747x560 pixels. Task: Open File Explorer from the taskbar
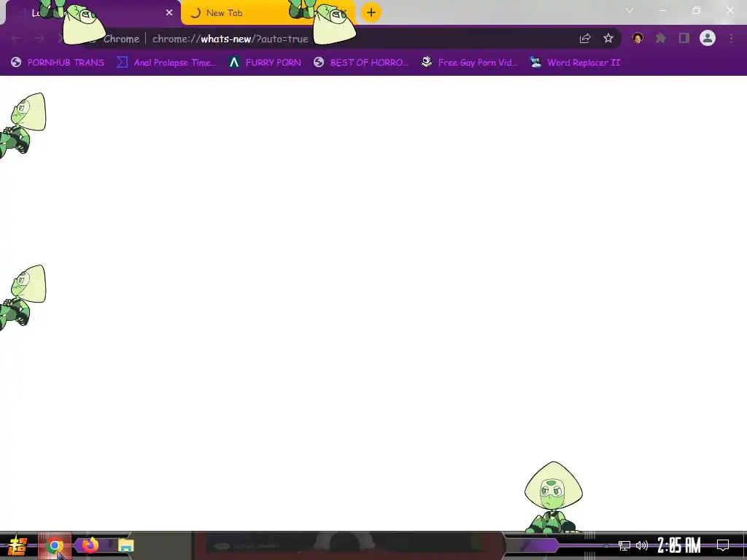point(125,545)
